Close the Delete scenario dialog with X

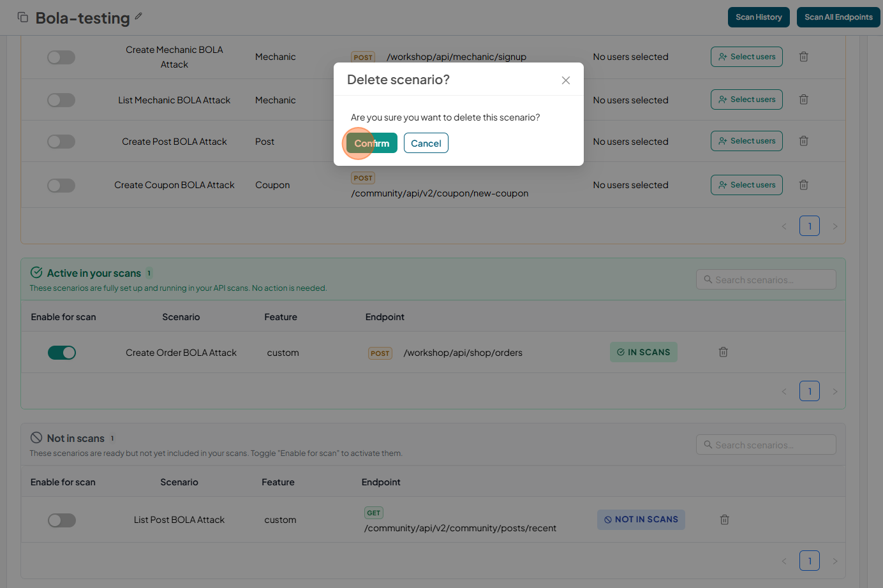coord(565,80)
